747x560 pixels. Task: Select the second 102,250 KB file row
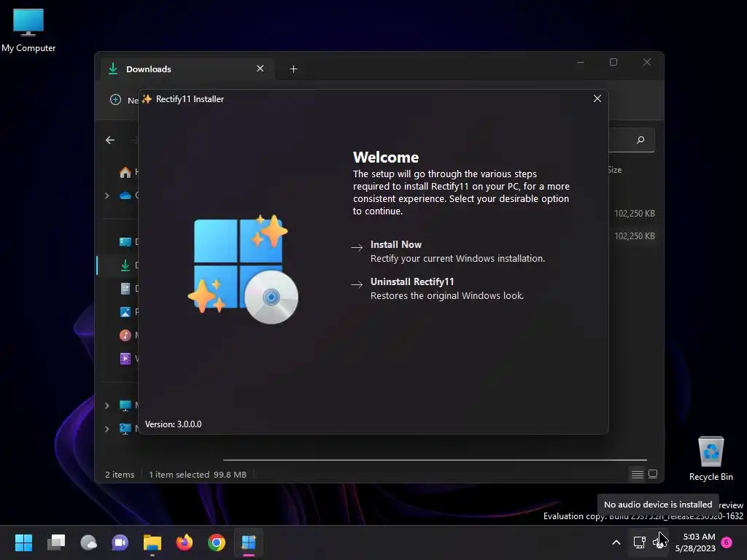[x=634, y=236]
